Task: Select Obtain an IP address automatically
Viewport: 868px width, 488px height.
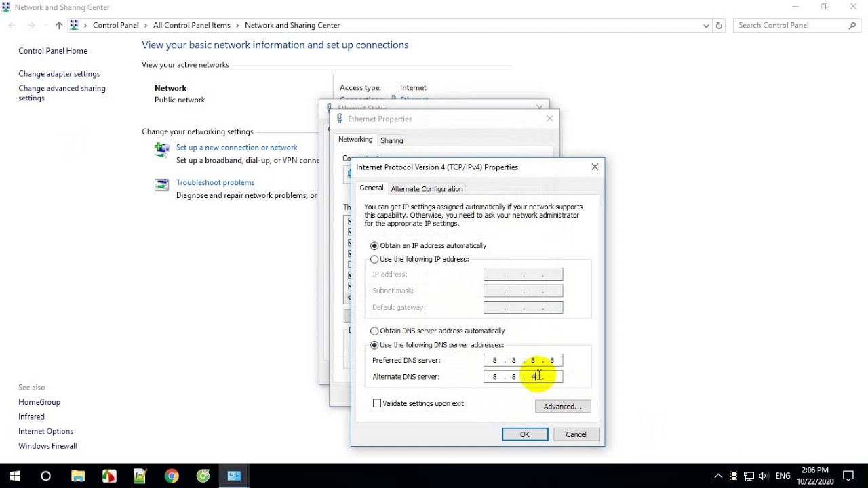Action: click(x=428, y=245)
